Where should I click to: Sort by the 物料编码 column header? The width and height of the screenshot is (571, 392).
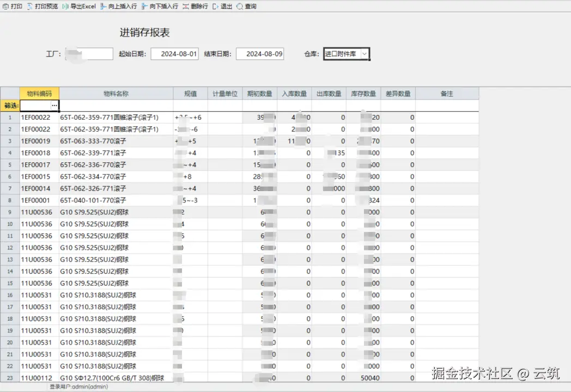[39, 94]
